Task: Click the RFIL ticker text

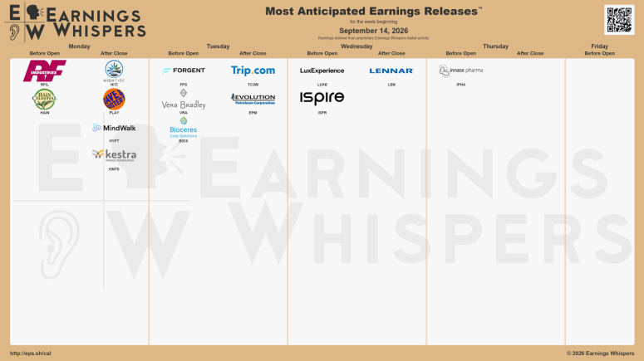Action: point(45,85)
